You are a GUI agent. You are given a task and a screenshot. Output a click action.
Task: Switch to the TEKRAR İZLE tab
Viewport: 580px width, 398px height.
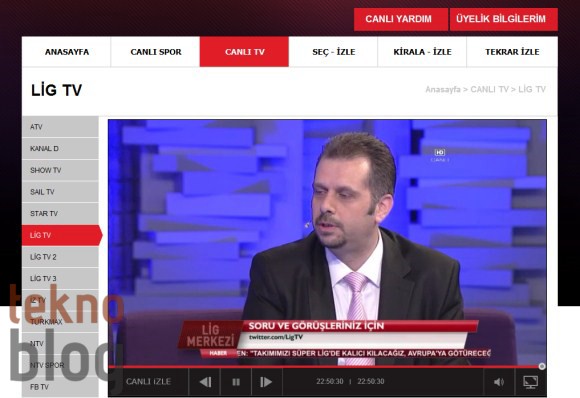[x=512, y=52]
